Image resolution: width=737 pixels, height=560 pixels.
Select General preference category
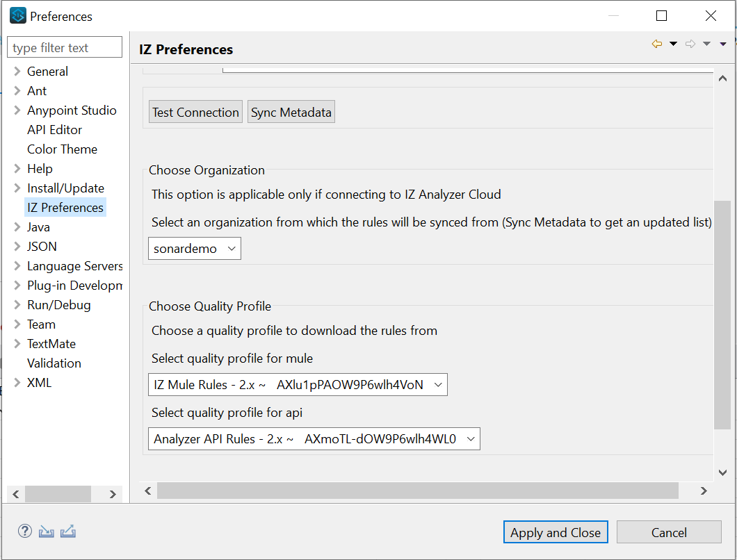tap(47, 72)
